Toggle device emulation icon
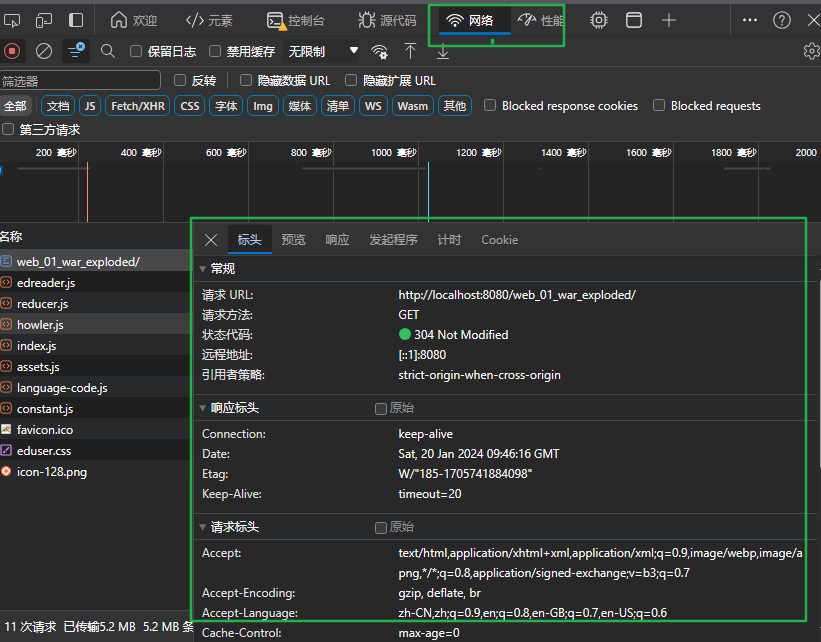The height and width of the screenshot is (642, 821). tap(43, 20)
